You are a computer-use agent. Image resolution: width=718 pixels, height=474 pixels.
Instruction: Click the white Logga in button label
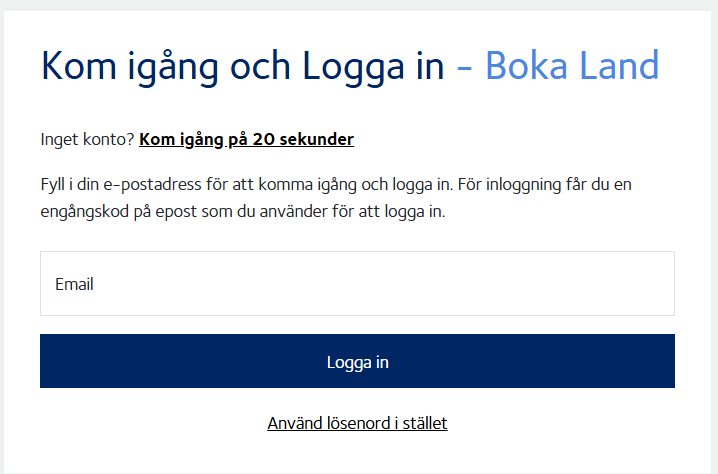[357, 362]
